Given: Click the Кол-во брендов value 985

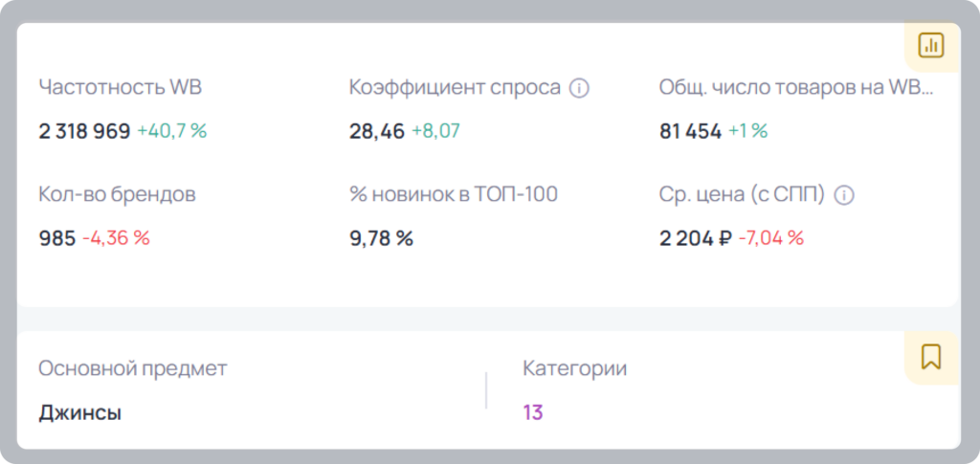Looking at the screenshot, I should 56,238.
